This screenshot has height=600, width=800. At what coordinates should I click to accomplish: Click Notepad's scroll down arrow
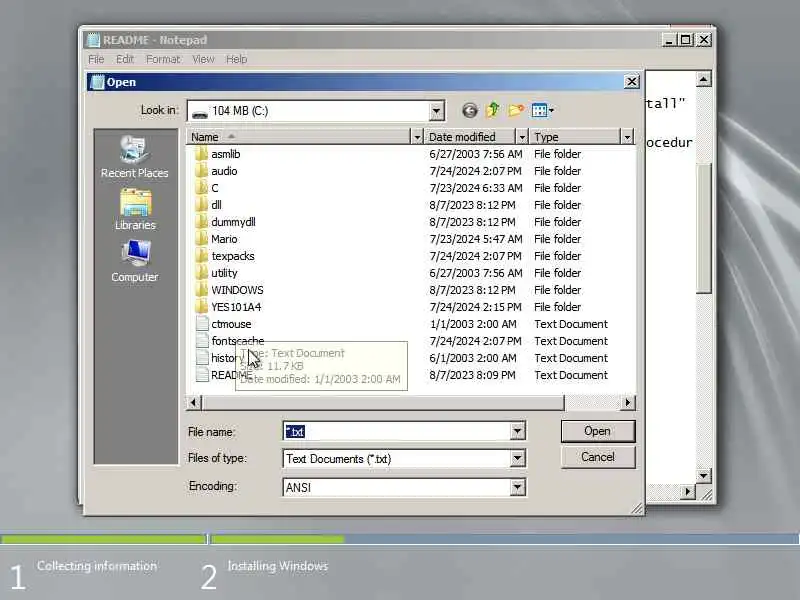(x=704, y=476)
